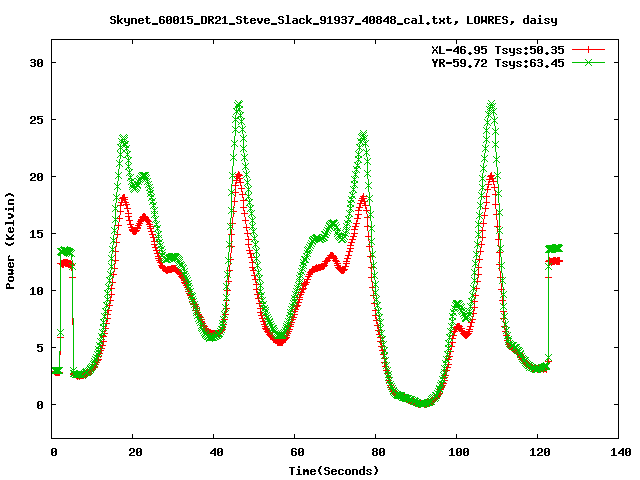Click the green legend line sample

tap(588, 62)
